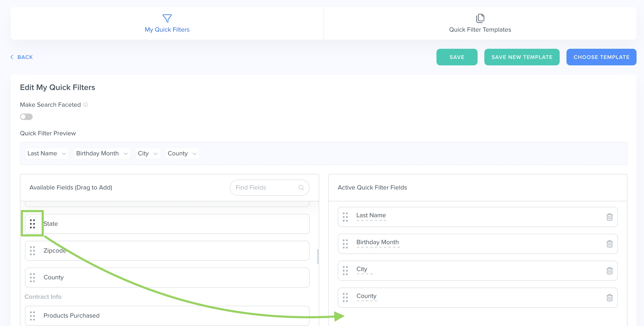This screenshot has width=644, height=326.
Task: Go BACK using the back link
Action: [22, 57]
